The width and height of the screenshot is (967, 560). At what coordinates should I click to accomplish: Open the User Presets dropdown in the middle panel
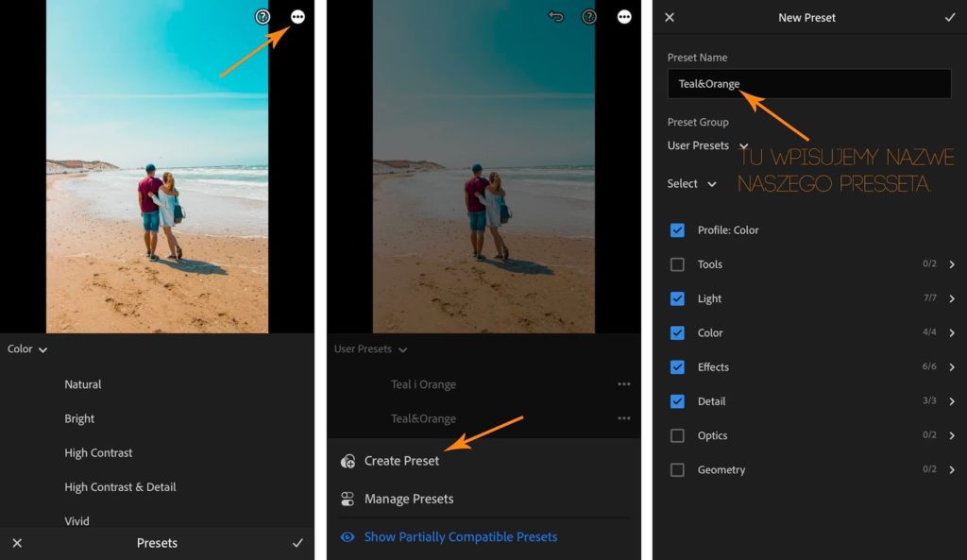coord(370,349)
